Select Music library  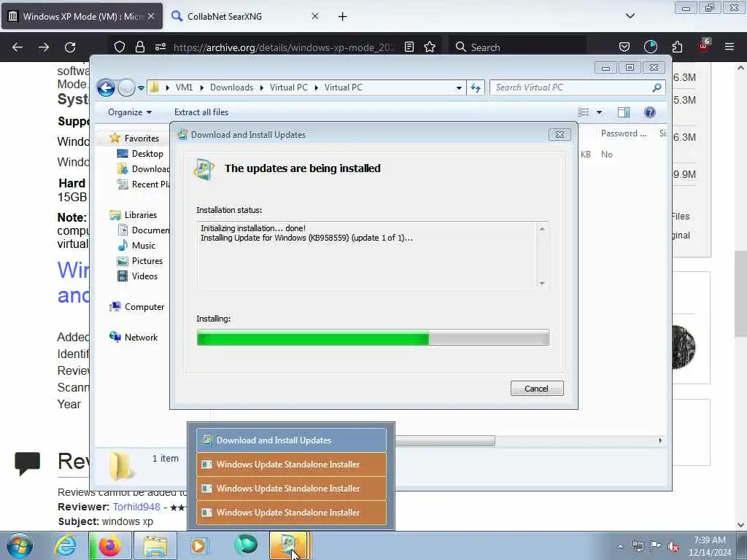click(x=144, y=245)
